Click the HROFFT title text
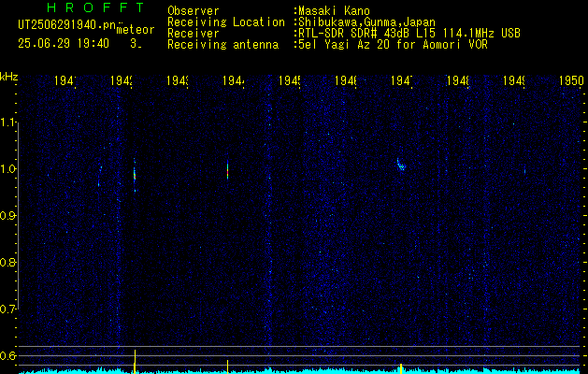The width and height of the screenshot is (588, 374). pyautogui.click(x=95, y=7)
